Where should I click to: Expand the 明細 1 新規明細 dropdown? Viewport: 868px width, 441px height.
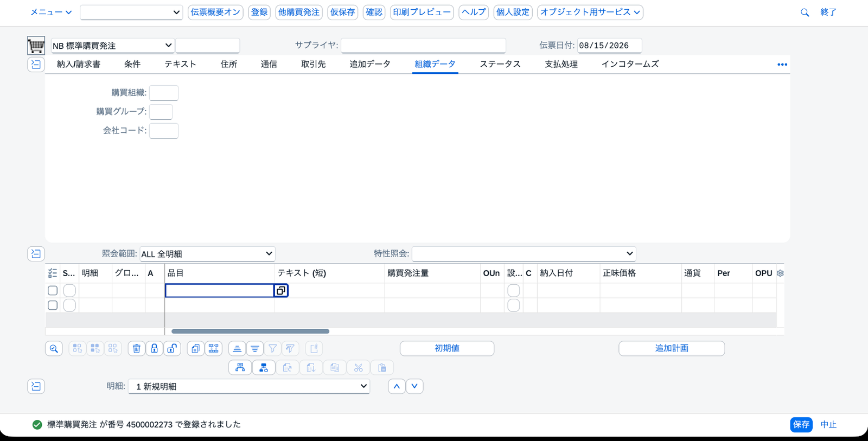click(249, 386)
